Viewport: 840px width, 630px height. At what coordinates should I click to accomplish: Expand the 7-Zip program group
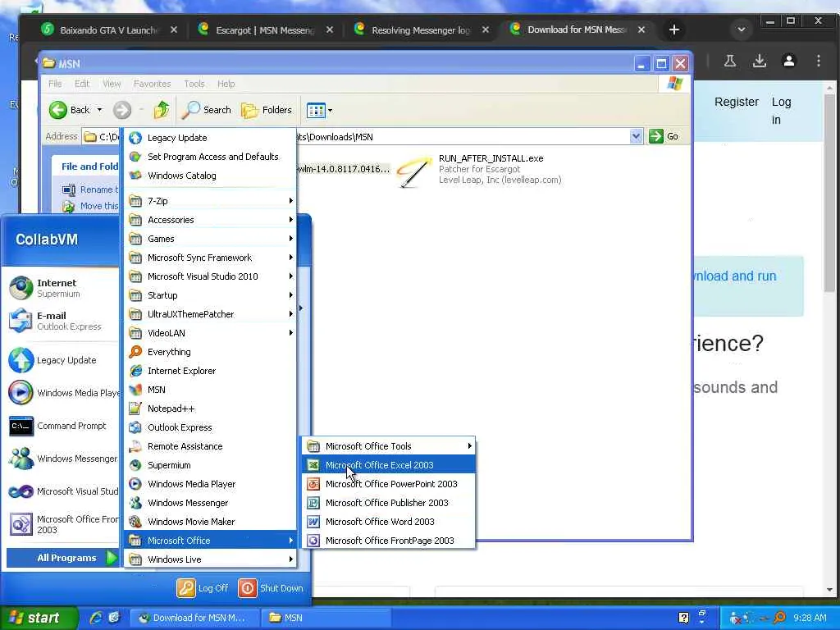[210, 201]
